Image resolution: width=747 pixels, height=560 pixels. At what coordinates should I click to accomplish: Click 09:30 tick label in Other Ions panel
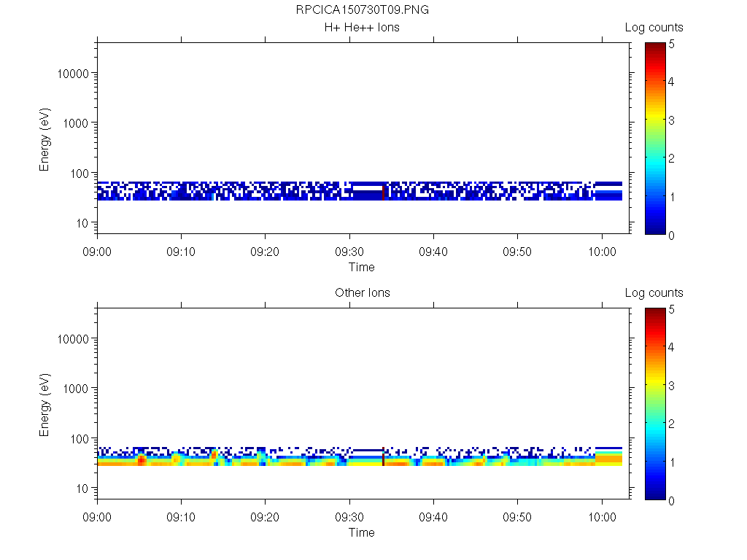pyautogui.click(x=349, y=517)
